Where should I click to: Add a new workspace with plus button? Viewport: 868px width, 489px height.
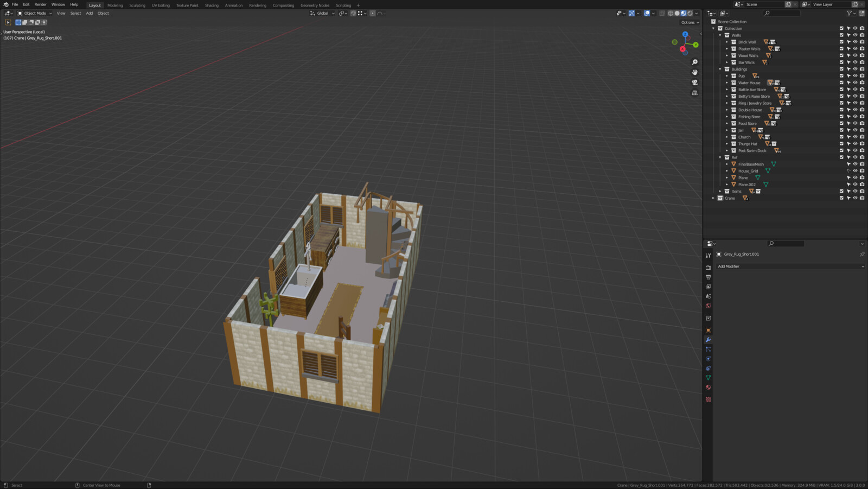358,5
